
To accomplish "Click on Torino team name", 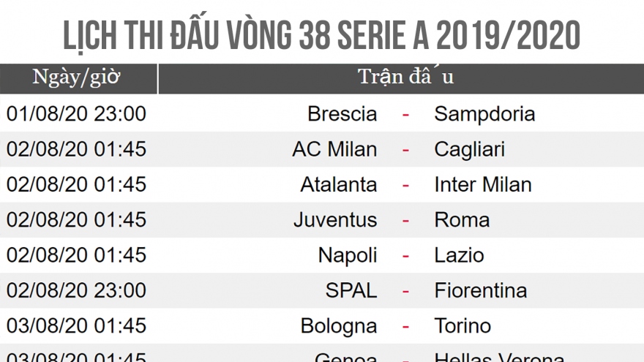I will coord(463,325).
